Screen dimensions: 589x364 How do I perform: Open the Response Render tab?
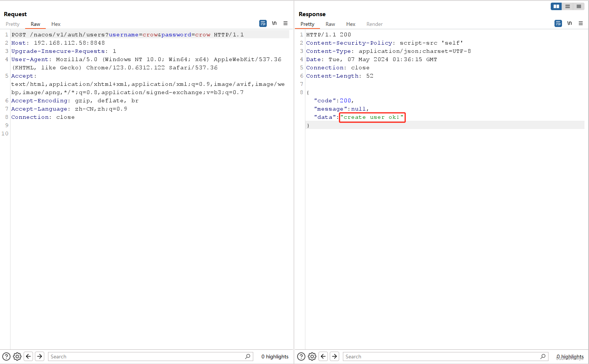(x=374, y=24)
